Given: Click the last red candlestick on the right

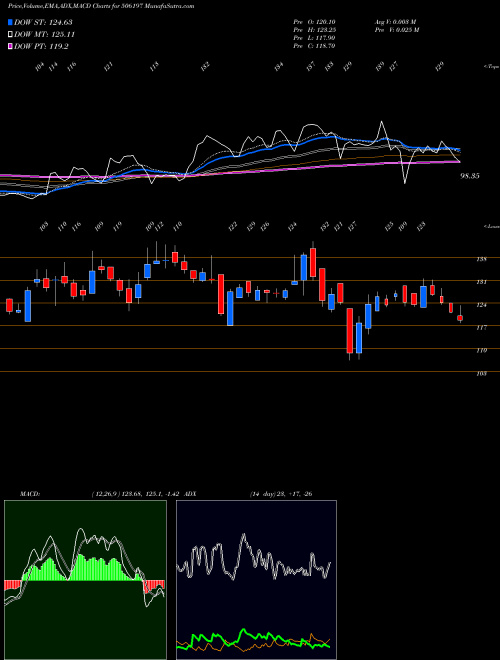Looking at the screenshot, I should (x=460, y=318).
